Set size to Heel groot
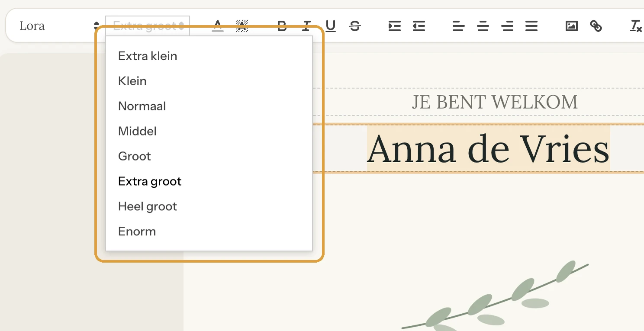This screenshot has width=644, height=331. tap(209, 207)
